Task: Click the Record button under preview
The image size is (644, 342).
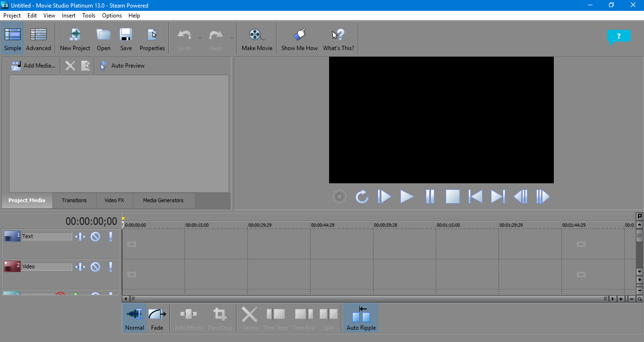Action: click(x=339, y=197)
